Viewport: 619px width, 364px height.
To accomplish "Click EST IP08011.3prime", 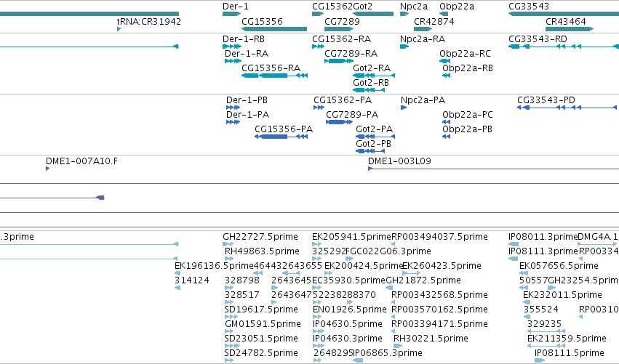I will point(543,237).
